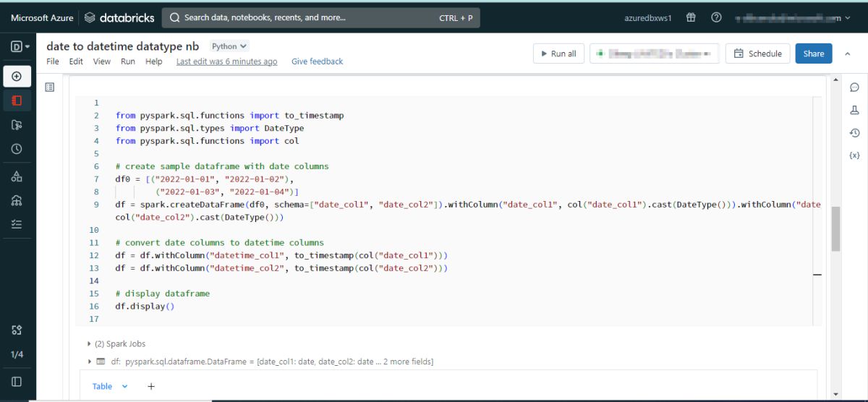Open the Compute cluster icon in sidebar
This screenshot has height=402, width=868.
pos(17,200)
